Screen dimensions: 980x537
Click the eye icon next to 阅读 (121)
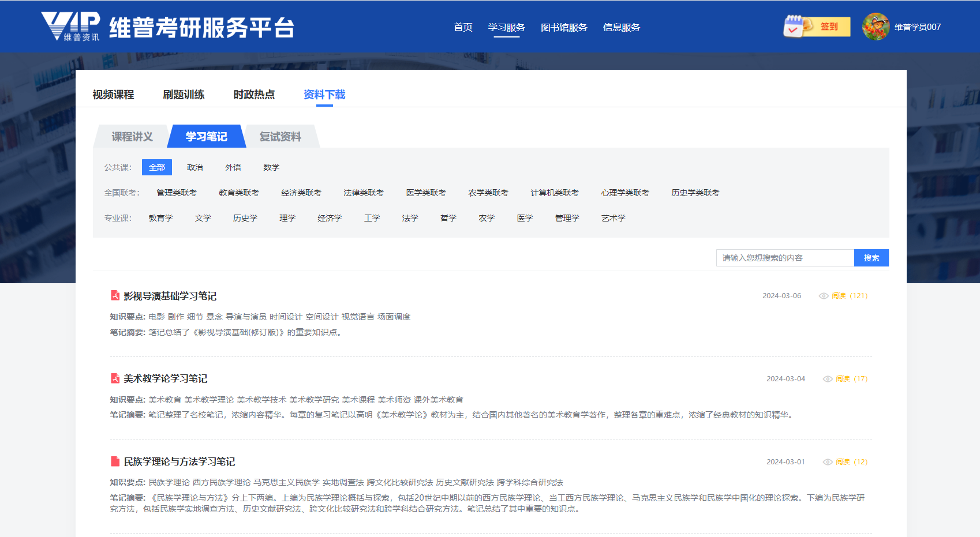click(824, 296)
